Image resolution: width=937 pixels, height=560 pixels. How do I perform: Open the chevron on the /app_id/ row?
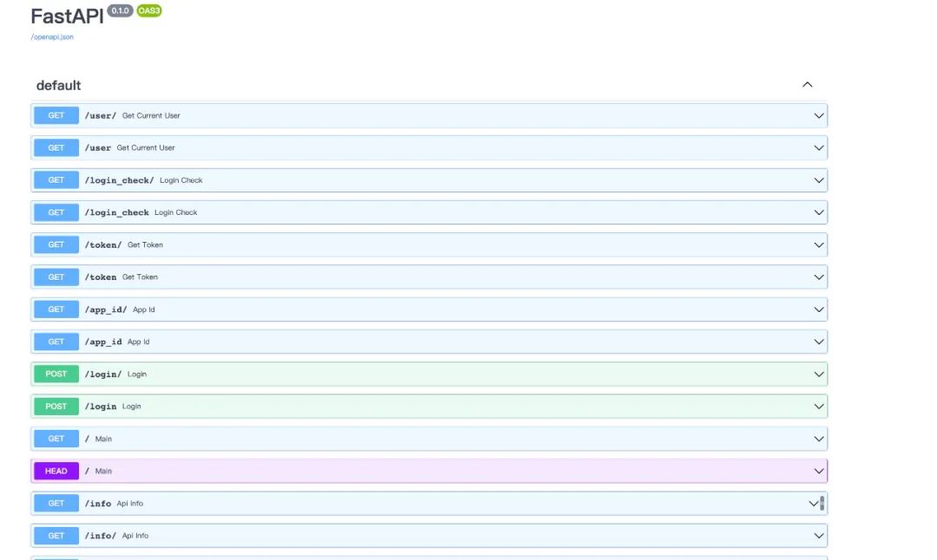[x=819, y=309]
